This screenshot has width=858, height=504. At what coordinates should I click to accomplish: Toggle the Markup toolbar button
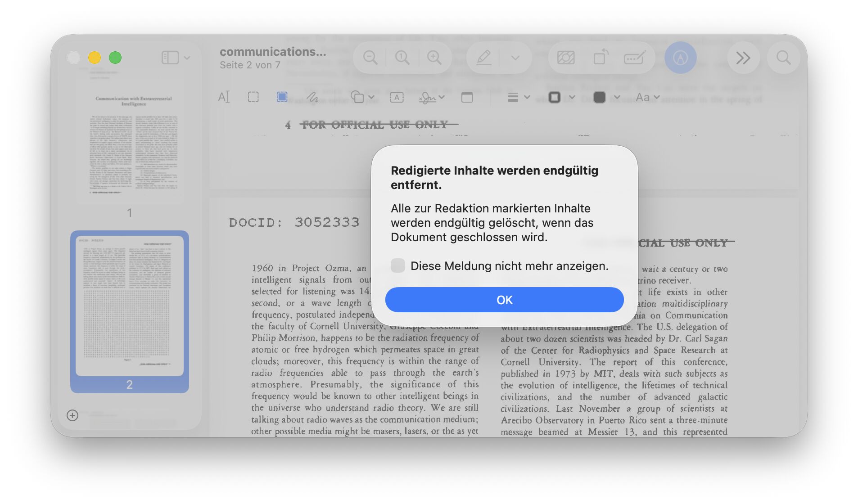[x=680, y=58]
